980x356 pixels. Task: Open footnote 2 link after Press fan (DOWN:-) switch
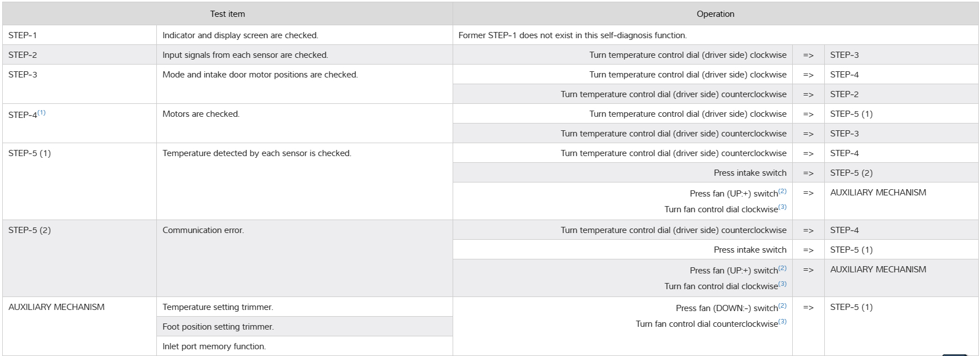(783, 305)
